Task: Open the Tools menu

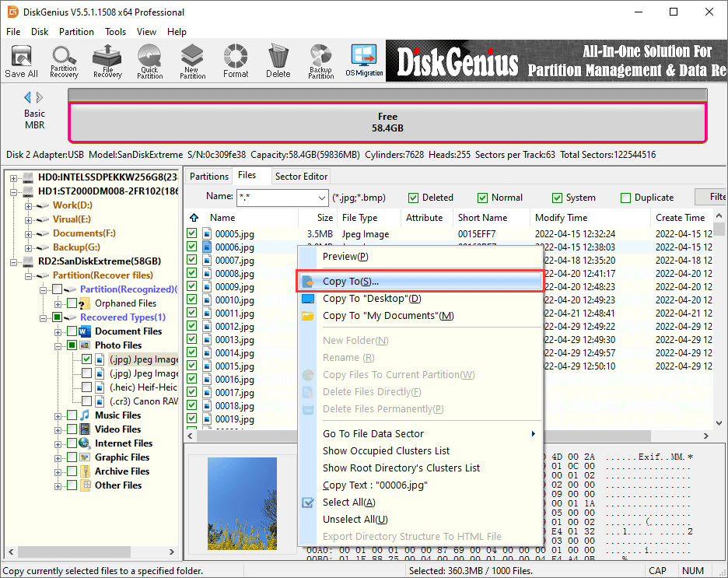Action: coord(115,32)
